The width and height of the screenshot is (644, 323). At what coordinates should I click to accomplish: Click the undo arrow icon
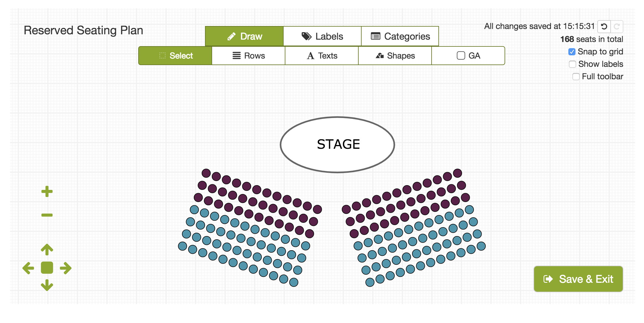[604, 27]
